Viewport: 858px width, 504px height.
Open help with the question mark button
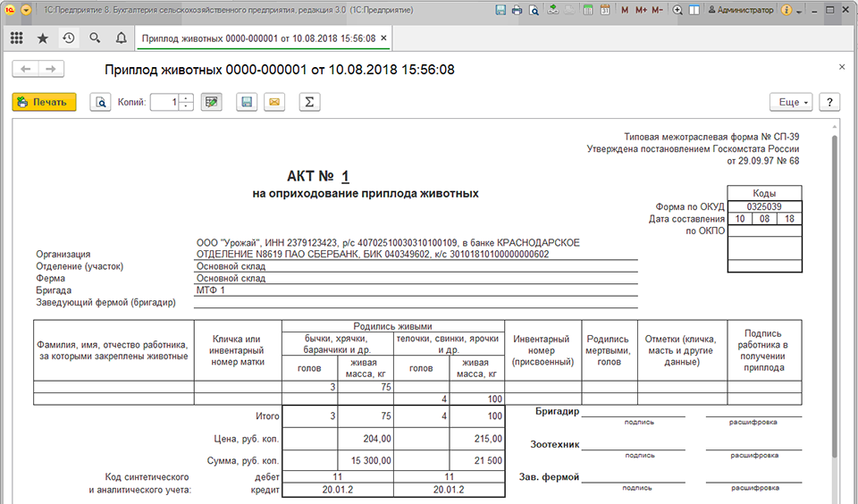[x=829, y=103]
